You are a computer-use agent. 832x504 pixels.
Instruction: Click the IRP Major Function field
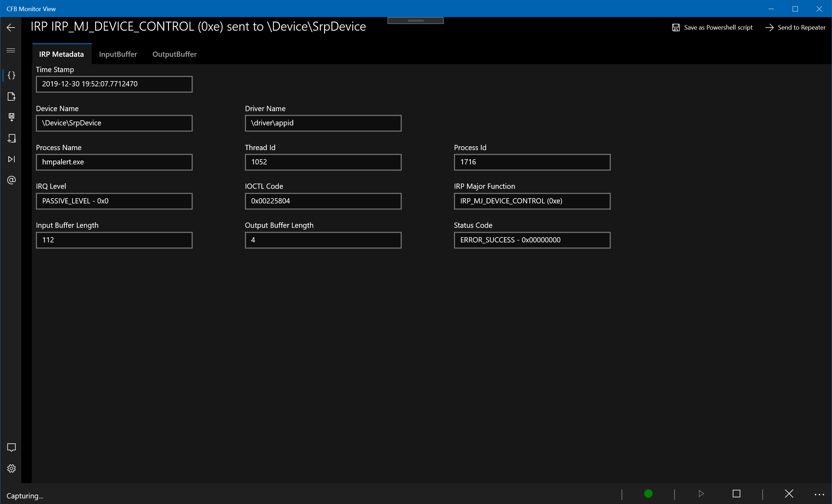pyautogui.click(x=532, y=201)
